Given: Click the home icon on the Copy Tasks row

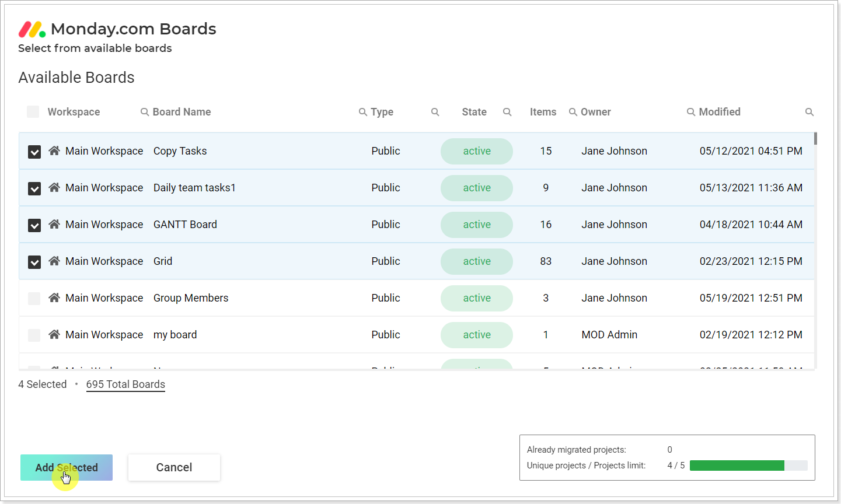Looking at the screenshot, I should 54,150.
